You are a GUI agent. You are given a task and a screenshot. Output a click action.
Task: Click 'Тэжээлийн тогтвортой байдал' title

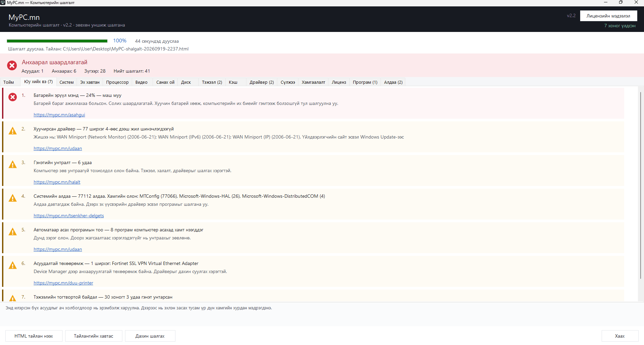click(103, 297)
